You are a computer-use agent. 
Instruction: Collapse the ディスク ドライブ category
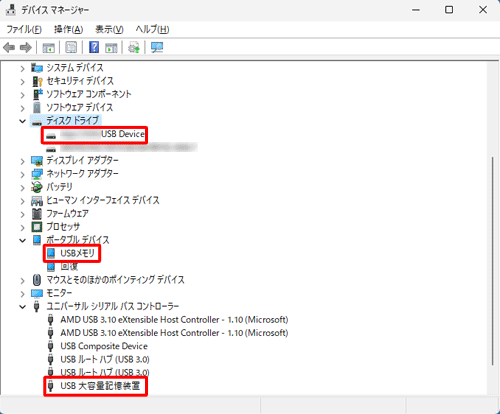22,121
